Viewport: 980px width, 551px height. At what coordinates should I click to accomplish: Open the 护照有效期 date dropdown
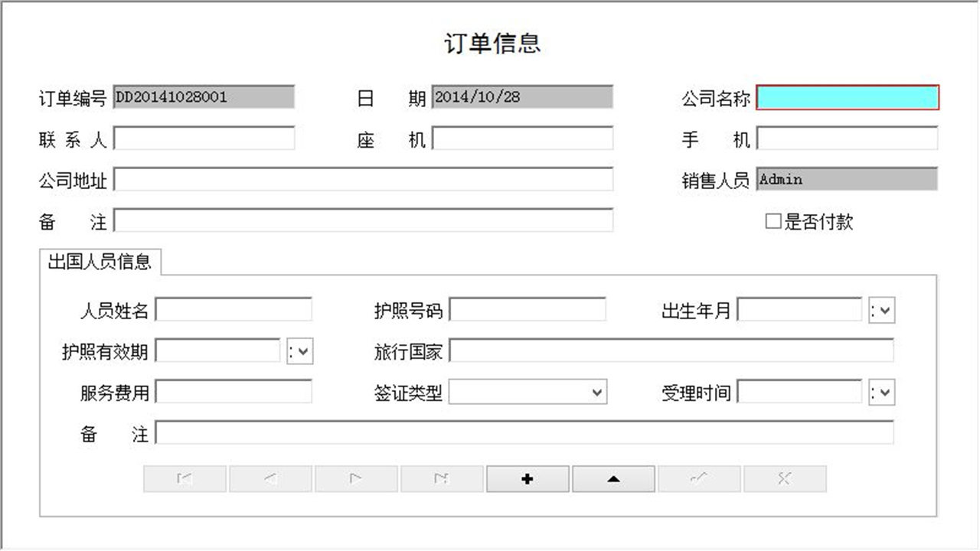[301, 350]
